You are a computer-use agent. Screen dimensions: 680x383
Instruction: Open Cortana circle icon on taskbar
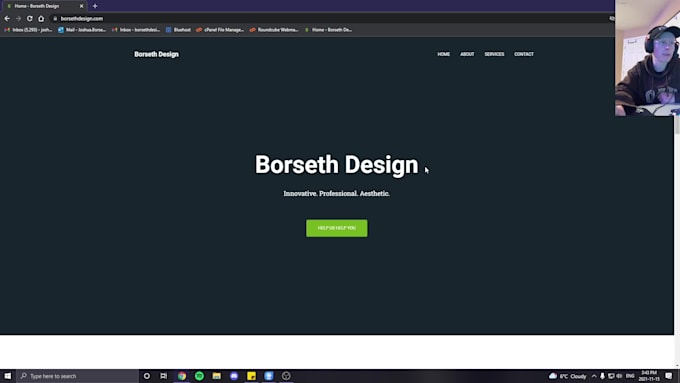tap(147, 376)
